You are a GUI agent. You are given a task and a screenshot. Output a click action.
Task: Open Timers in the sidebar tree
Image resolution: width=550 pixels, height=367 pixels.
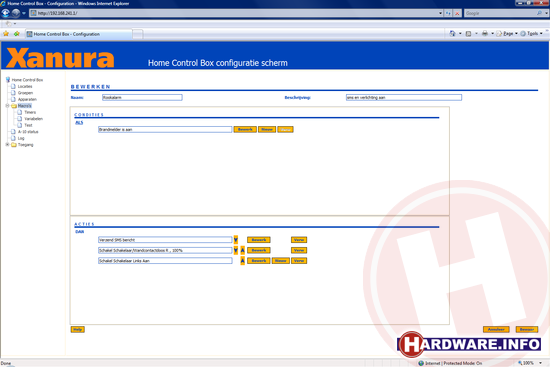[30, 112]
